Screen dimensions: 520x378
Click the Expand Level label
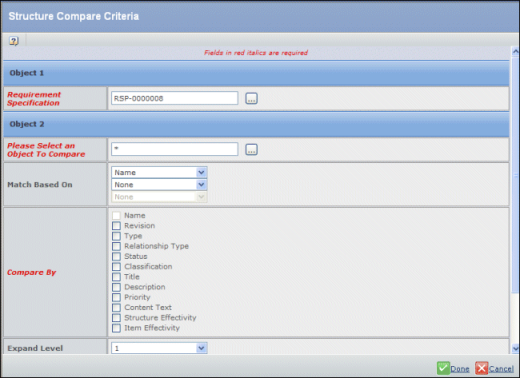[x=35, y=348]
